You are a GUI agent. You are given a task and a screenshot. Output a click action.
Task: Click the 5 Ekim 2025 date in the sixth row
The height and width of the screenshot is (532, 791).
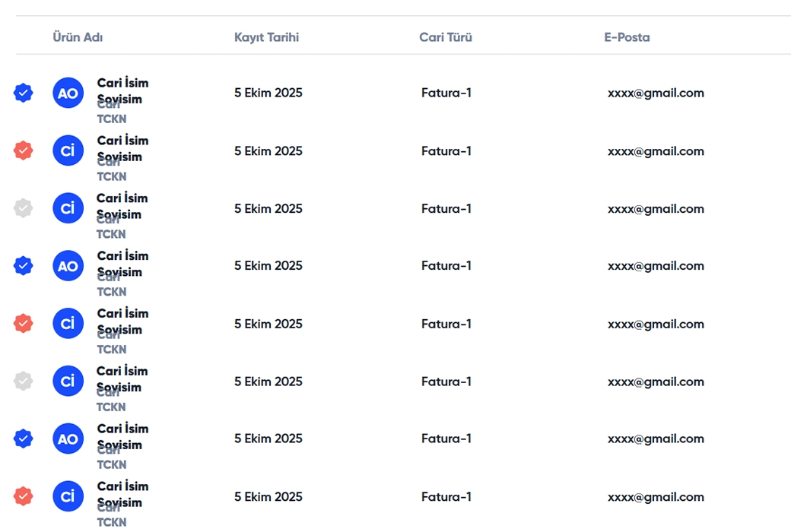click(x=268, y=382)
